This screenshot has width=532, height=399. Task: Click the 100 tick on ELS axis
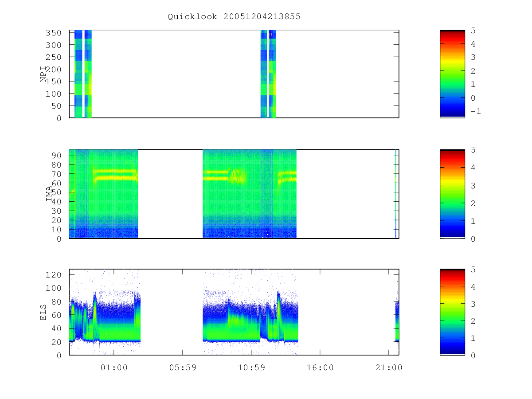coord(53,288)
